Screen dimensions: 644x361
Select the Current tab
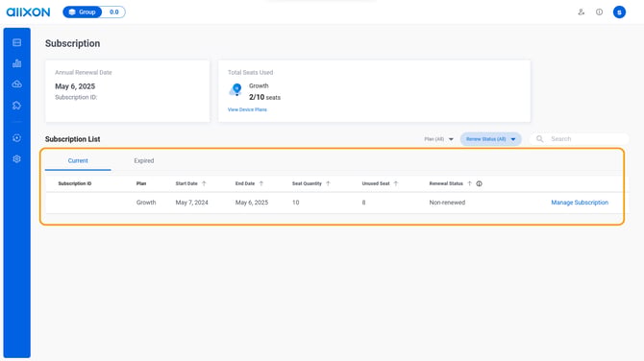78,160
